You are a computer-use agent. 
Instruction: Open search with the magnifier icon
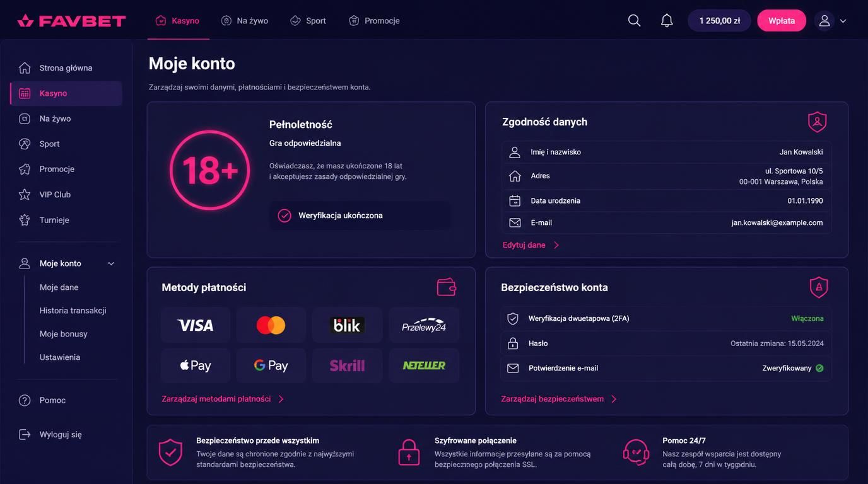click(635, 21)
